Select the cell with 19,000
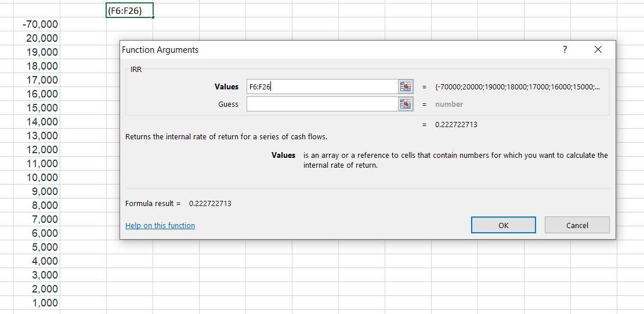Screen dimensions: 644x314 (37, 52)
